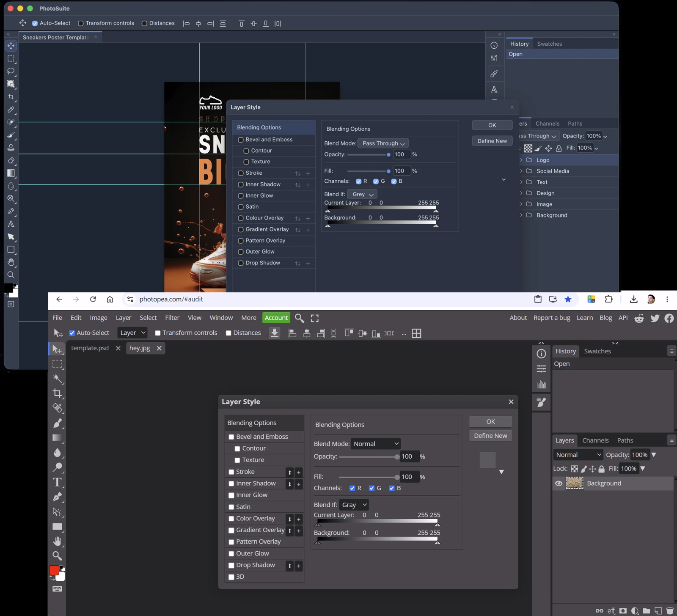Enable the 3D checkbox in Photopea Layer Style
The image size is (677, 616).
(231, 577)
